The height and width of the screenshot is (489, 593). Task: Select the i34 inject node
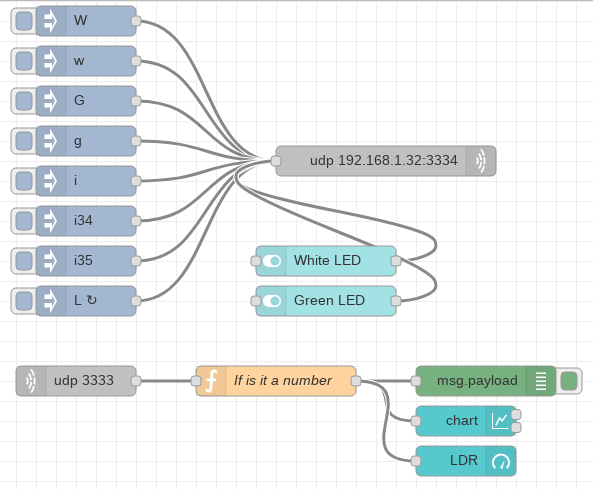(86, 221)
